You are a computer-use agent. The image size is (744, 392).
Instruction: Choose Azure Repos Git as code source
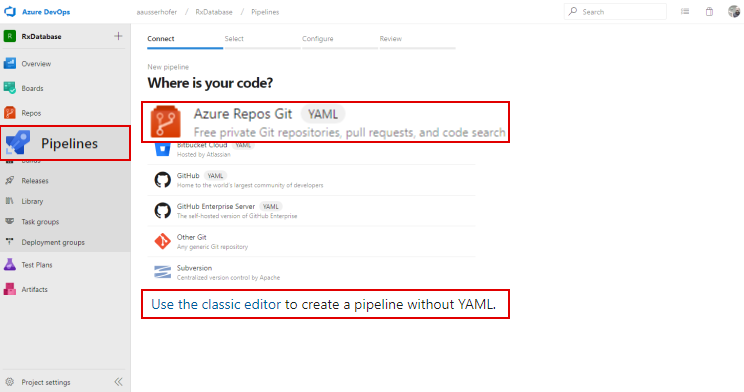[x=326, y=122]
